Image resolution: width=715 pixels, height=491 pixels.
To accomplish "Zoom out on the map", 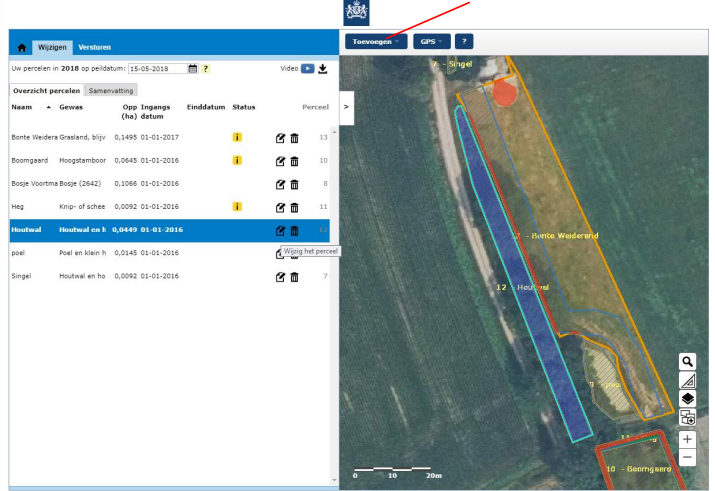I will pos(687,457).
